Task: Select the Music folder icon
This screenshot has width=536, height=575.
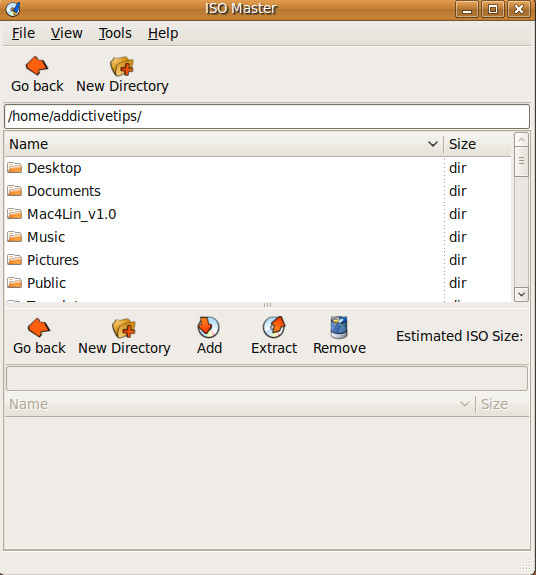Action: click(15, 237)
